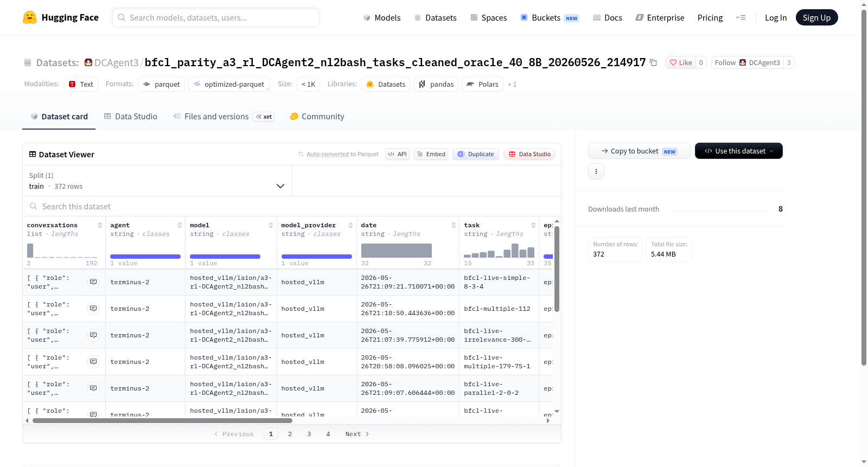This screenshot has width=868, height=467.
Task: Open Spaces in the top navigation
Action: (x=489, y=18)
